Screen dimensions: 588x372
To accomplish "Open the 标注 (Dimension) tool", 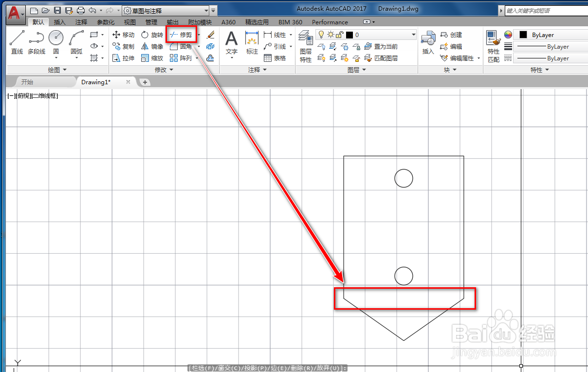I will click(252, 42).
